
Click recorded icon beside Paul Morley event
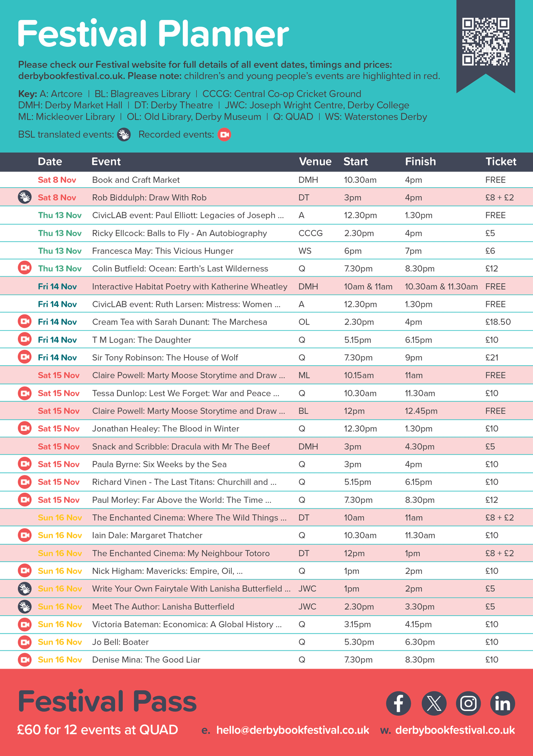pyautogui.click(x=25, y=500)
